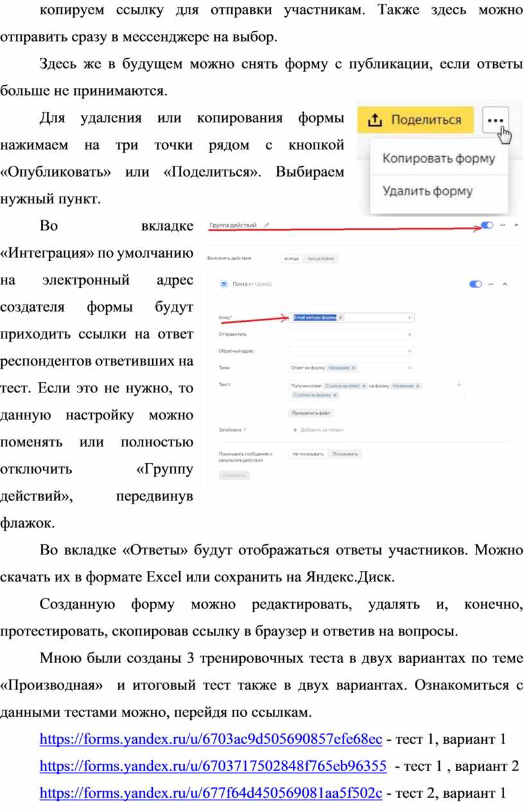Click the mail envelope icon beside Почта
Viewport: 524px width, 812px height.
pos(223,284)
